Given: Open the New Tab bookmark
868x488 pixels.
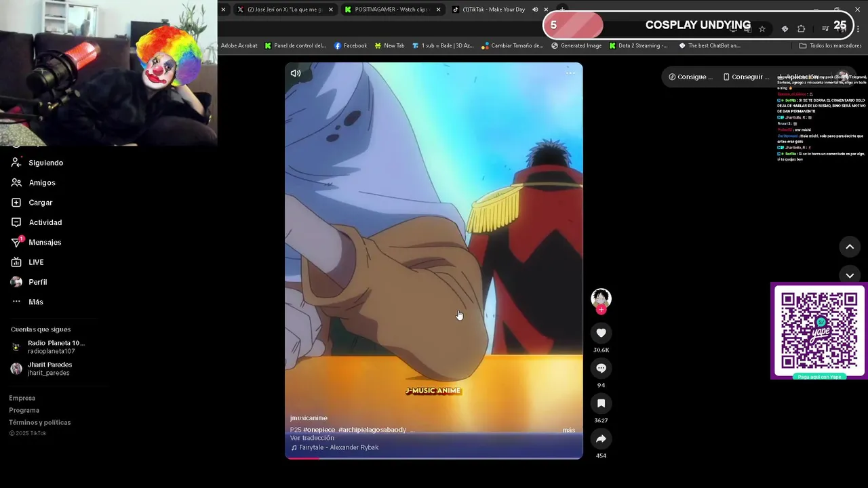Looking at the screenshot, I should pos(389,45).
